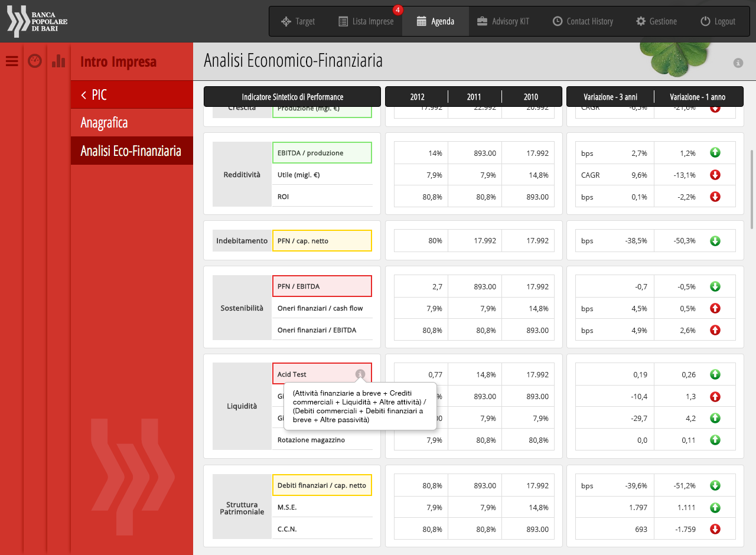Click the Acid Test info icon

pyautogui.click(x=360, y=374)
